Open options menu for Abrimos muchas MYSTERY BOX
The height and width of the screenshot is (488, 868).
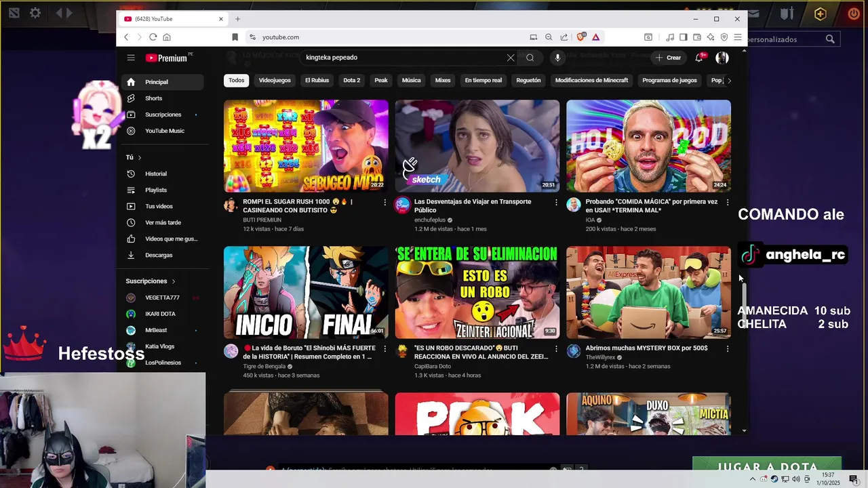728,348
